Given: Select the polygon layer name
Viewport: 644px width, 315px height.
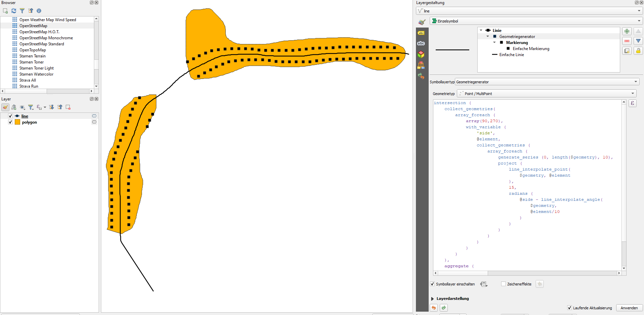Looking at the screenshot, I should tap(30, 122).
